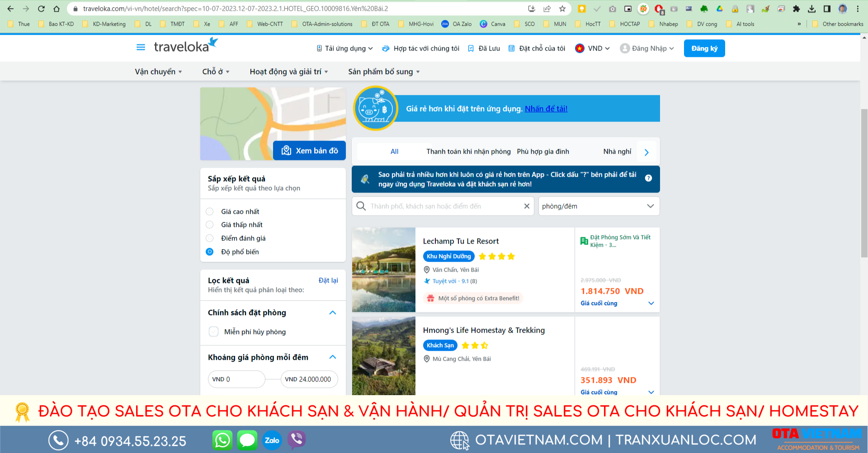The width and height of the screenshot is (868, 453).
Task: Click the Đã Lưu saved bookmark icon
Action: click(471, 48)
